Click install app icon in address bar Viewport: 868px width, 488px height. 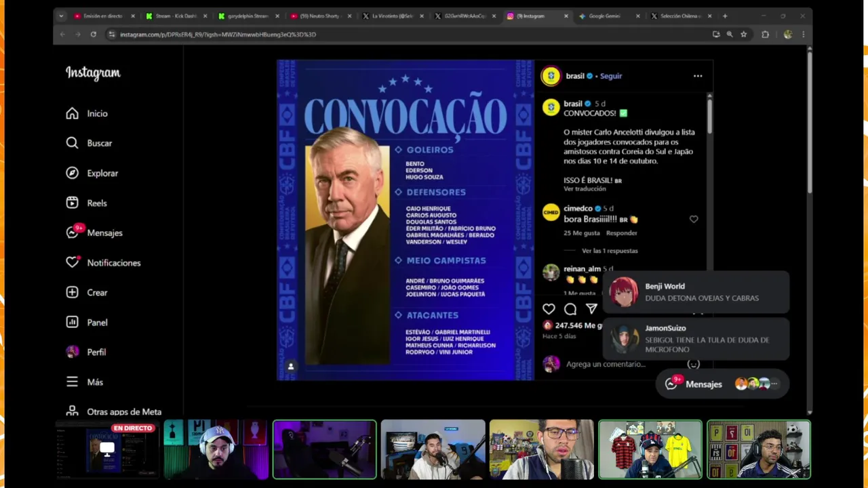(x=716, y=34)
